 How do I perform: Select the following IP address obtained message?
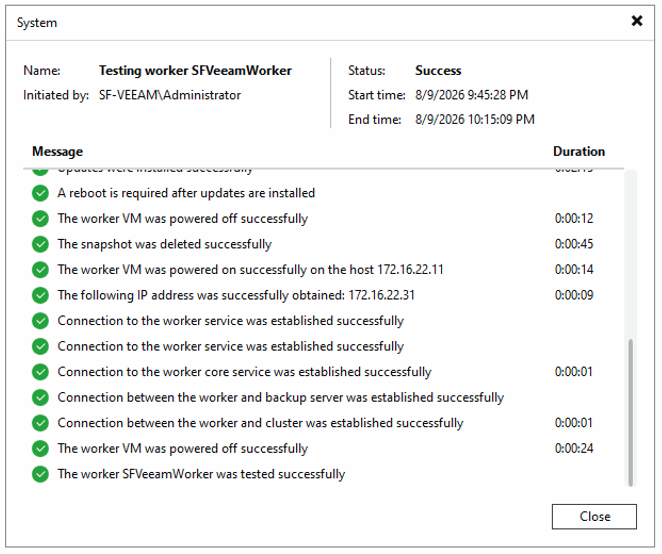tap(236, 295)
